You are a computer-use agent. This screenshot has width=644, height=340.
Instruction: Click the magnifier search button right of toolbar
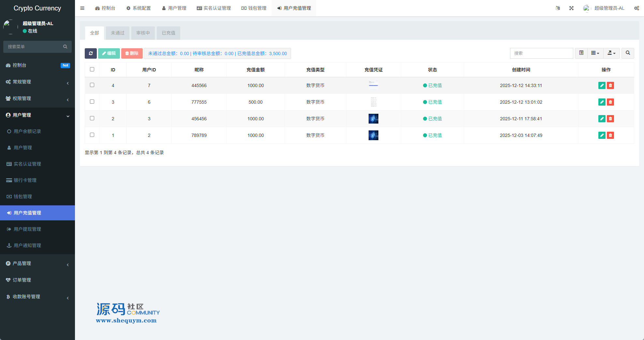point(628,53)
